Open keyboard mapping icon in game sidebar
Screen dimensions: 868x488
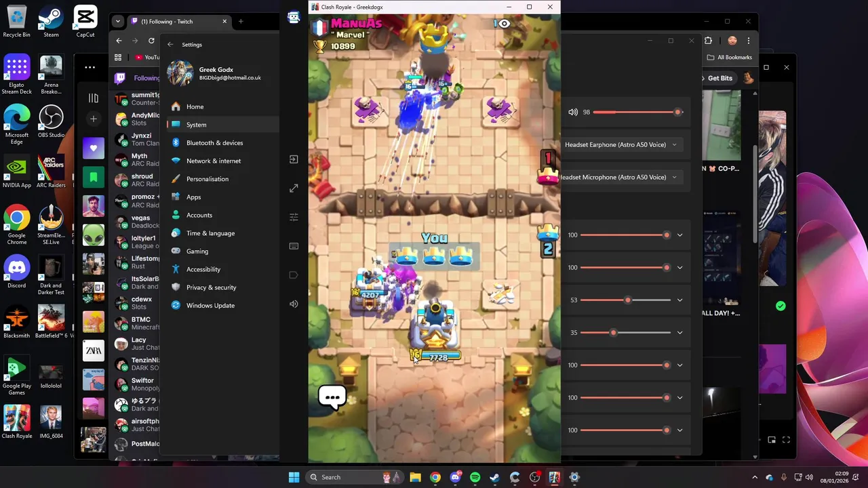click(294, 246)
